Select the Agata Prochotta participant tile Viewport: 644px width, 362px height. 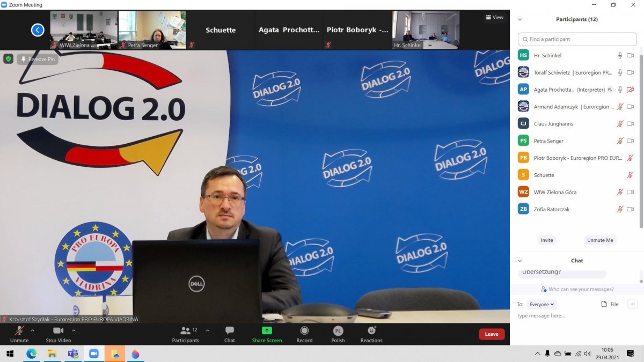tap(289, 30)
